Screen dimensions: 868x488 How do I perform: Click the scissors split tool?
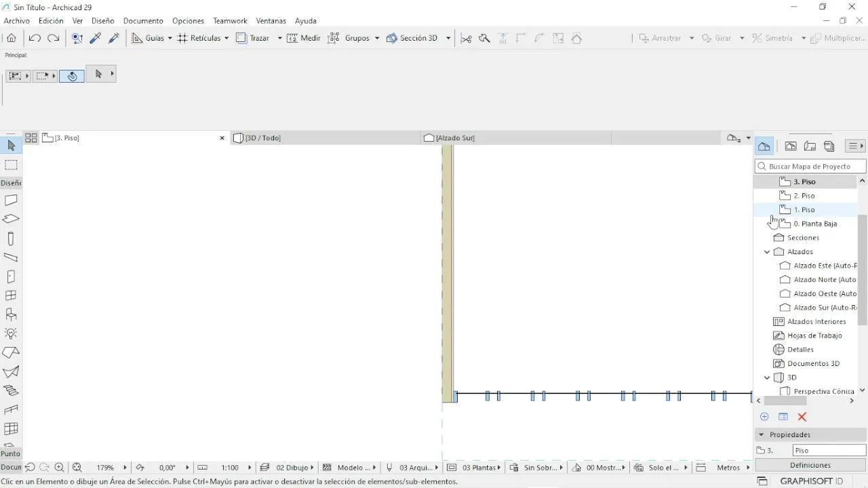466,39
